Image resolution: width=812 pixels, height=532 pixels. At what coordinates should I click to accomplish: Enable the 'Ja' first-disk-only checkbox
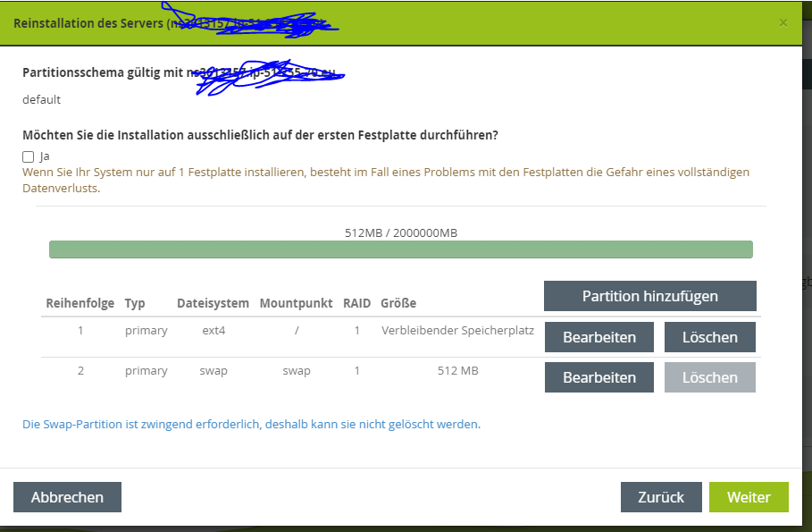(x=29, y=156)
